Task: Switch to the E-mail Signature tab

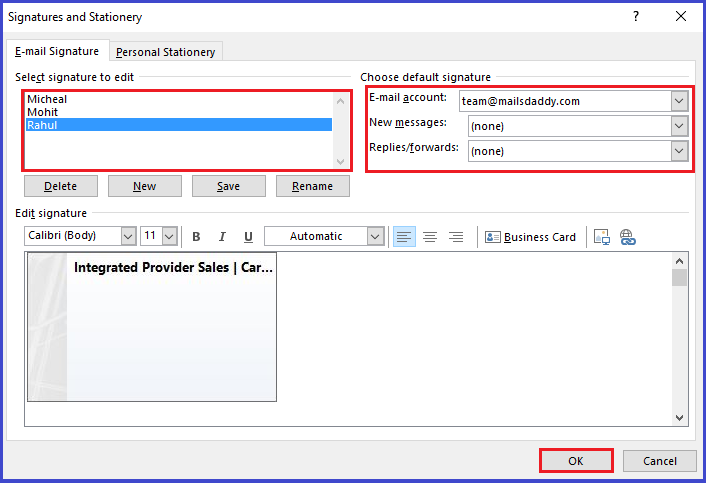Action: 57,51
